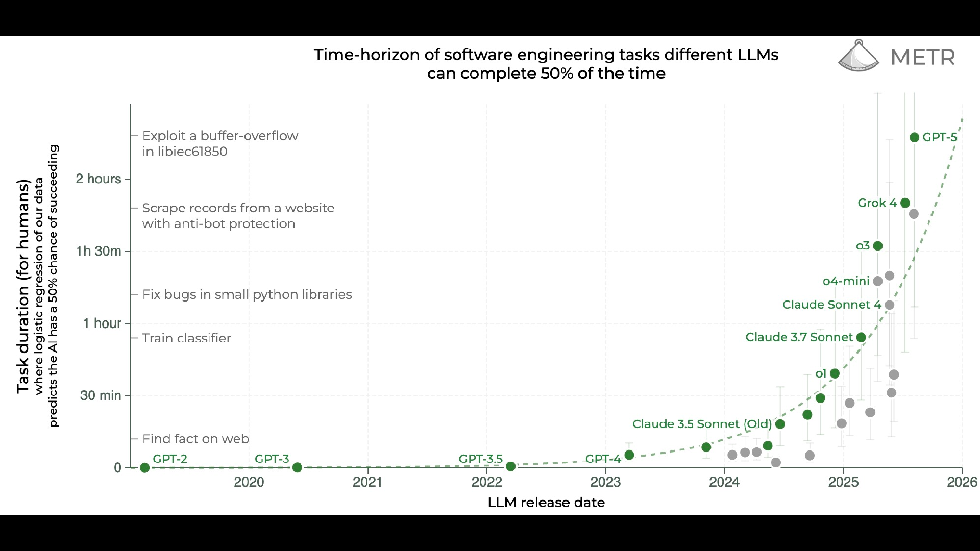Click the "GPT-2" model label

click(170, 459)
